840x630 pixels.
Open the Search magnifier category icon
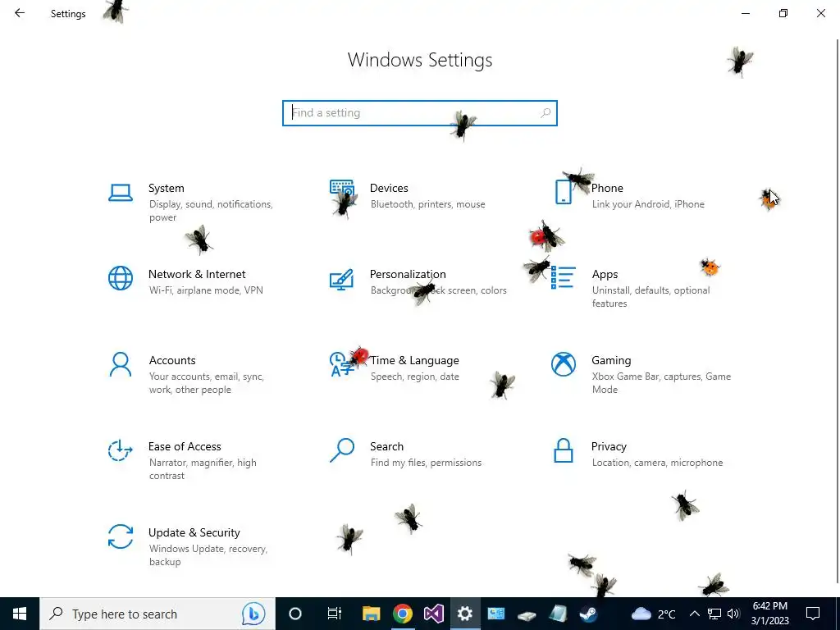[x=342, y=450]
